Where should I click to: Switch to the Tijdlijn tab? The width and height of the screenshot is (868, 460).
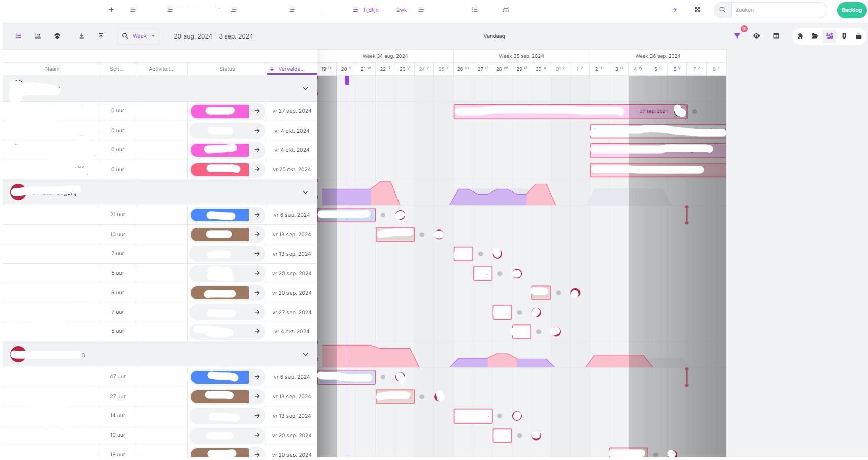click(366, 10)
